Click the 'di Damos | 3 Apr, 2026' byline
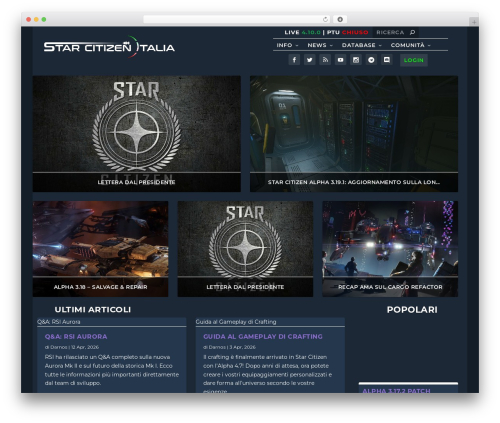 tap(229, 347)
